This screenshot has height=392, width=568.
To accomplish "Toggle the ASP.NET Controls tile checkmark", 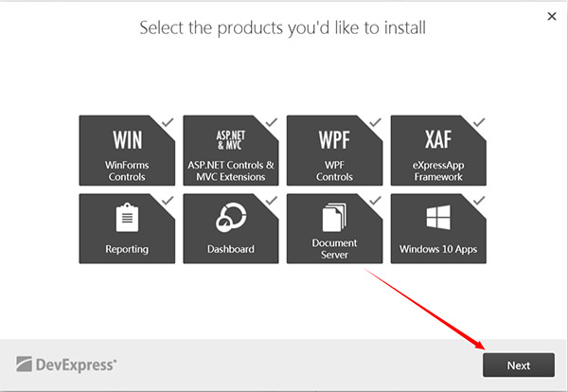I will [271, 122].
